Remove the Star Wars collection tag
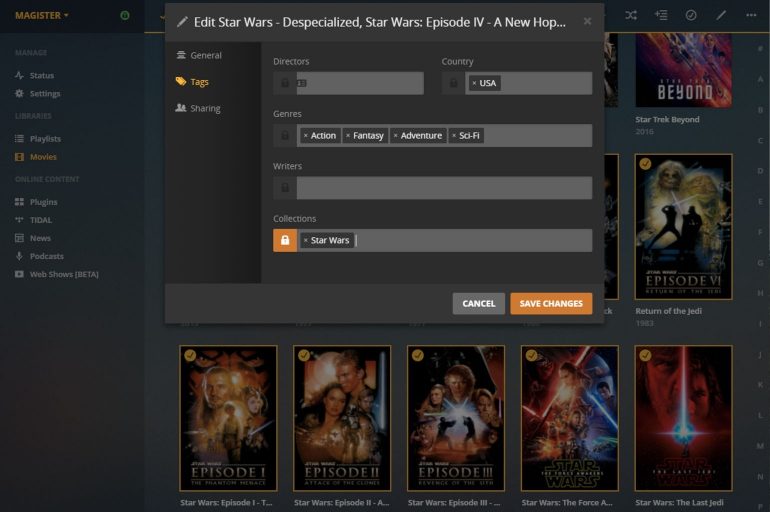Image resolution: width=770 pixels, height=512 pixels. tap(306, 241)
